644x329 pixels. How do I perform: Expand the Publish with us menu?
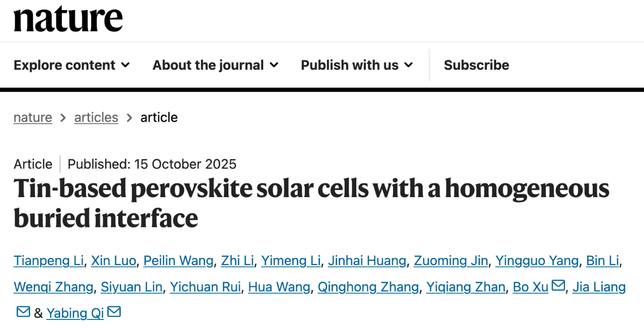[x=357, y=65]
